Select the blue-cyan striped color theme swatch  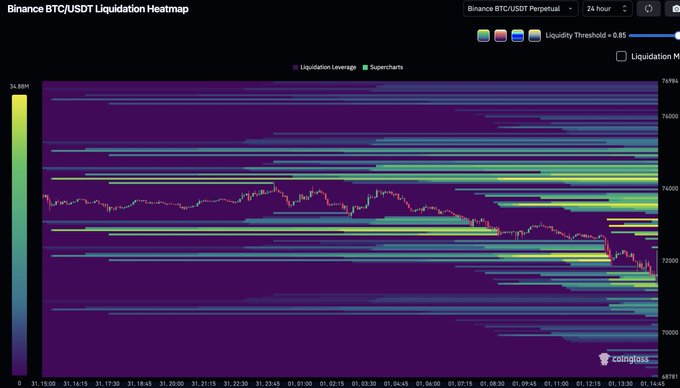pos(517,36)
